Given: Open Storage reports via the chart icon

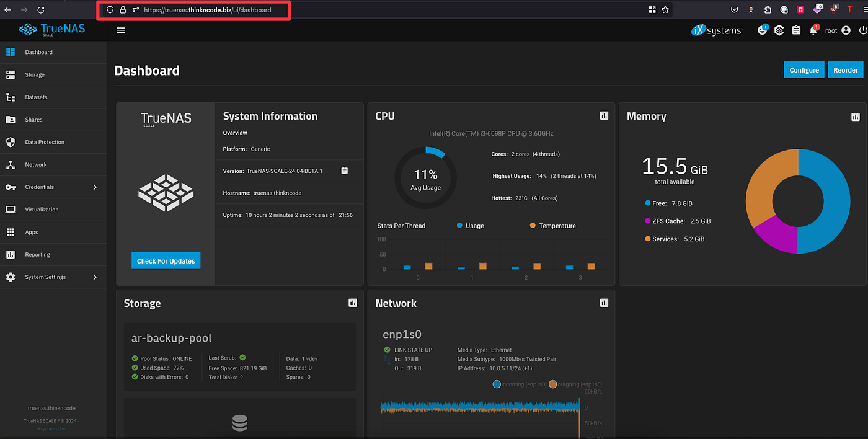Looking at the screenshot, I should pyautogui.click(x=353, y=303).
